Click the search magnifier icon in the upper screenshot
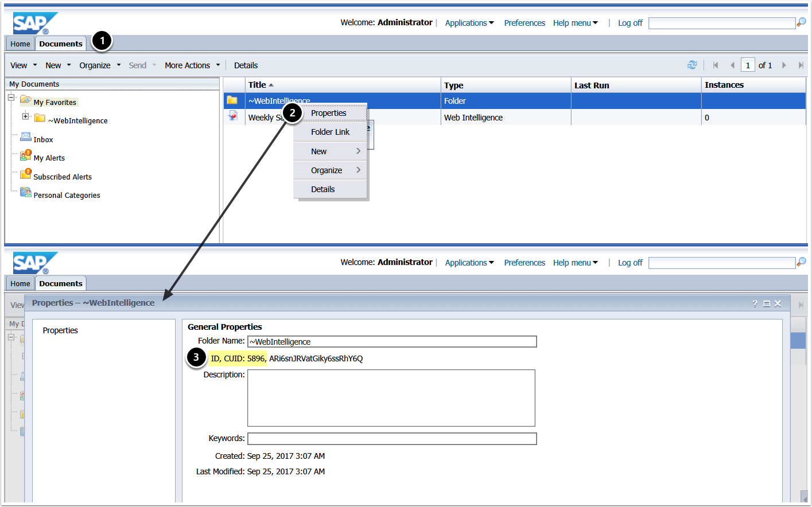Image resolution: width=812 pixels, height=507 pixels. [801, 22]
